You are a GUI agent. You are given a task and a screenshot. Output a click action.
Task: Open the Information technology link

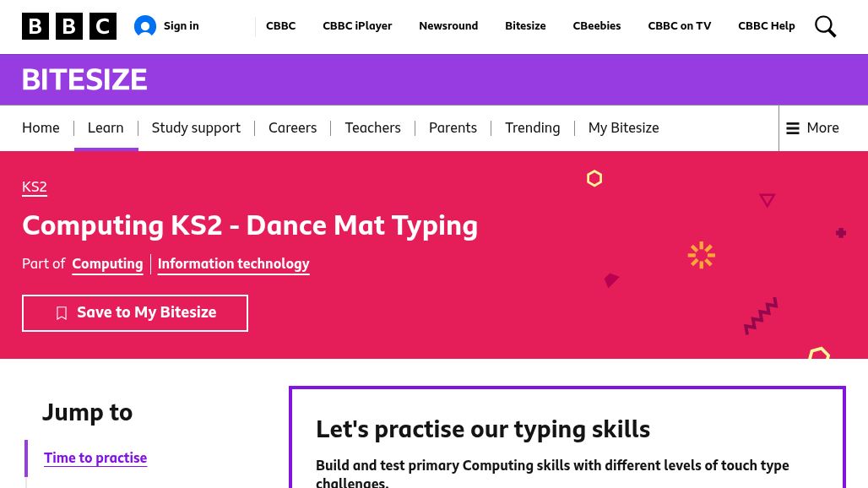click(x=233, y=264)
